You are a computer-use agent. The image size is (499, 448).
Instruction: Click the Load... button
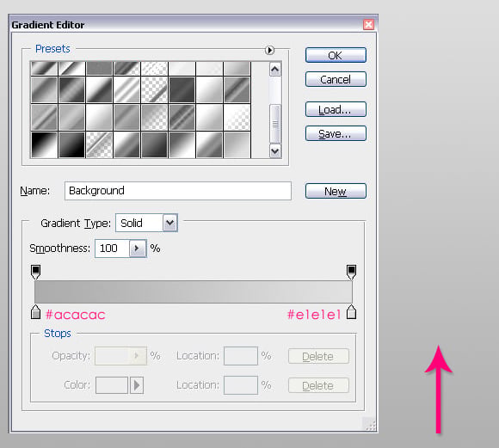[x=336, y=109]
